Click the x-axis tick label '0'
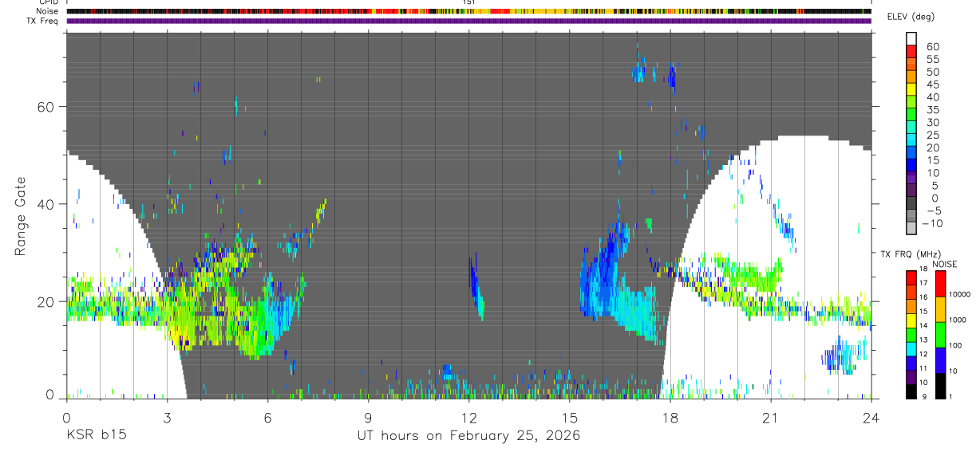This screenshot has height=452, width=980. tap(66, 418)
